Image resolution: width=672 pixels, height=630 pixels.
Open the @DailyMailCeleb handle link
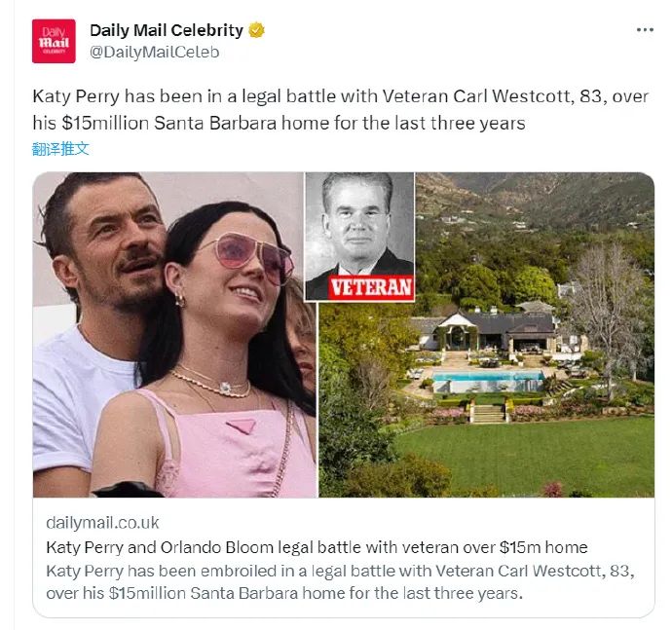[x=154, y=52]
